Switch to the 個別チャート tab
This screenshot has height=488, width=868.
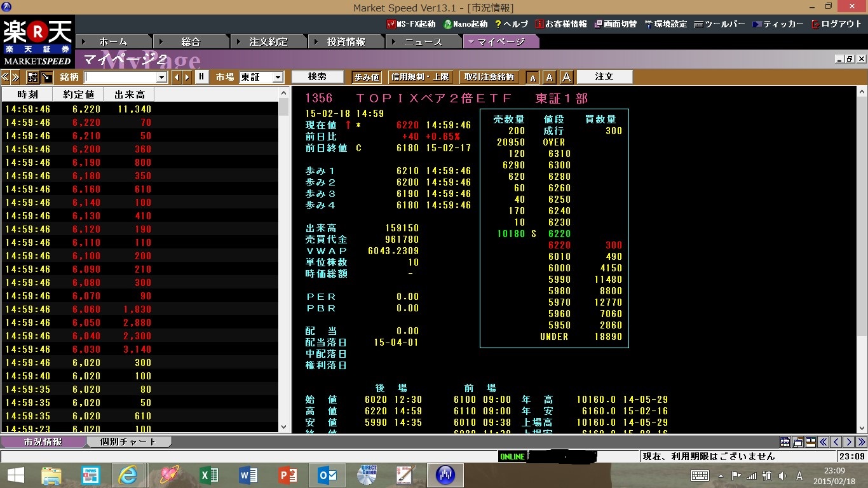click(x=128, y=442)
